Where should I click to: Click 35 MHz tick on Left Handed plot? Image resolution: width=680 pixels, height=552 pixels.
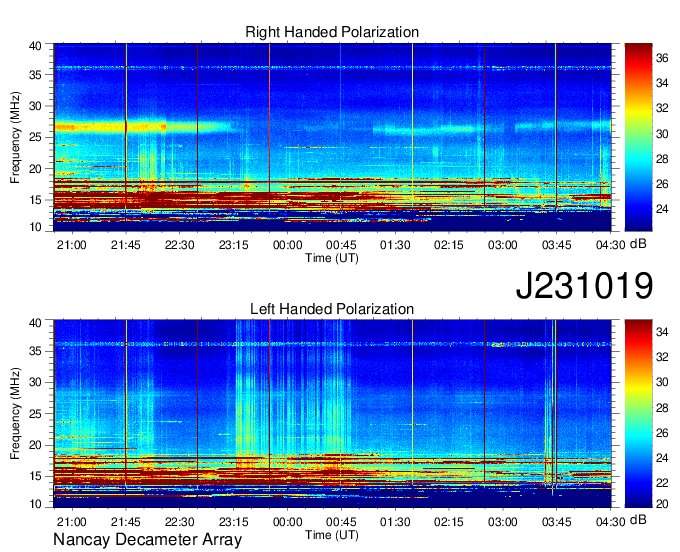click(x=35, y=352)
